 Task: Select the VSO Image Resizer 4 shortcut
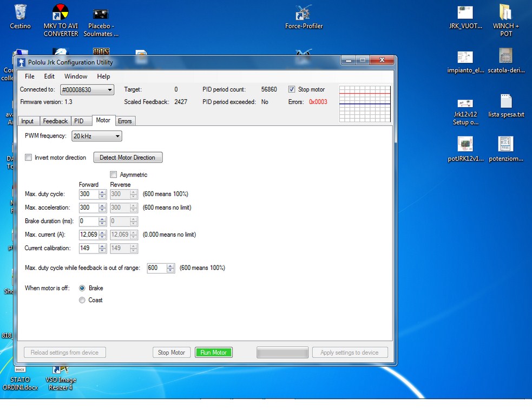(x=61, y=379)
